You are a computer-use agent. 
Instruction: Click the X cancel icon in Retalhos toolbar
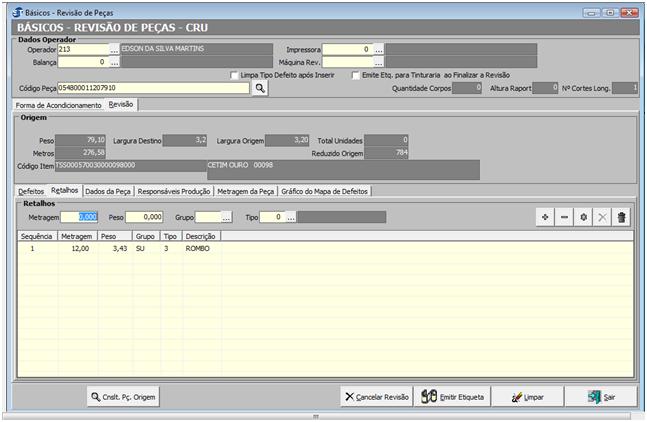point(602,217)
